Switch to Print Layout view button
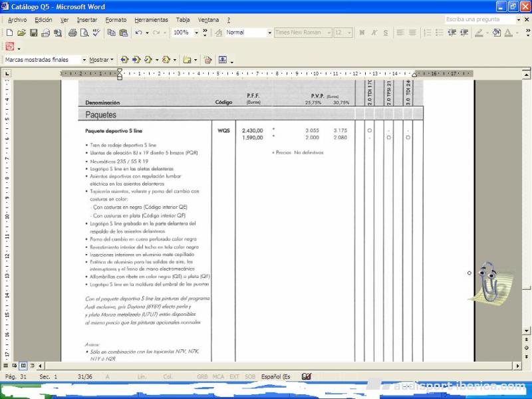 click(23, 366)
